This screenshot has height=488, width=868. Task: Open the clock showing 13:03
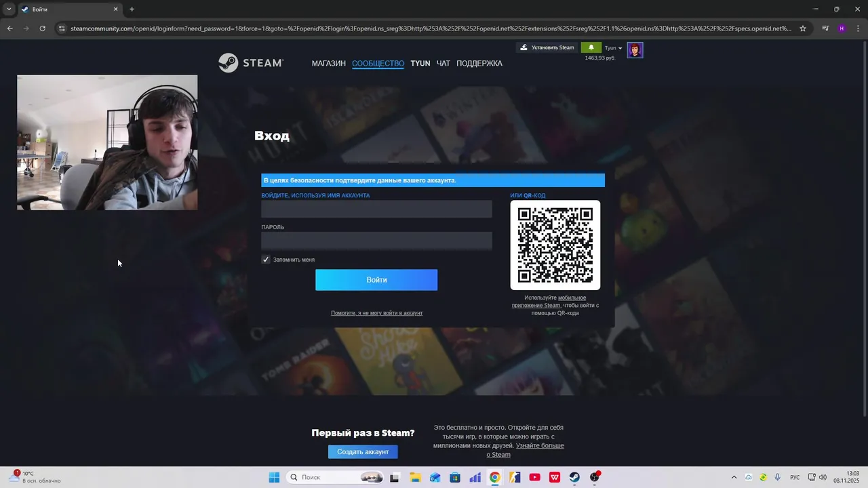(846, 476)
